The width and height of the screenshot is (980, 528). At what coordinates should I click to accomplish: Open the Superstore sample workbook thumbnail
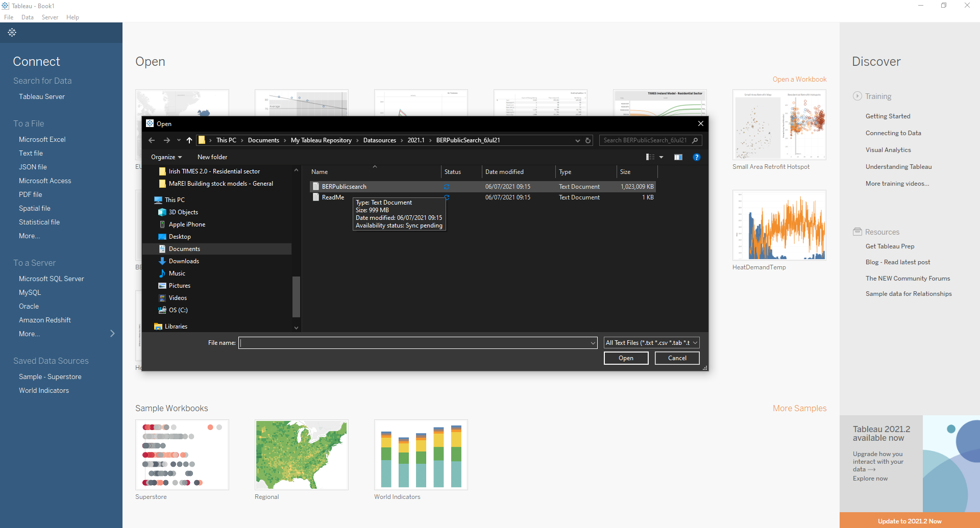pos(182,455)
